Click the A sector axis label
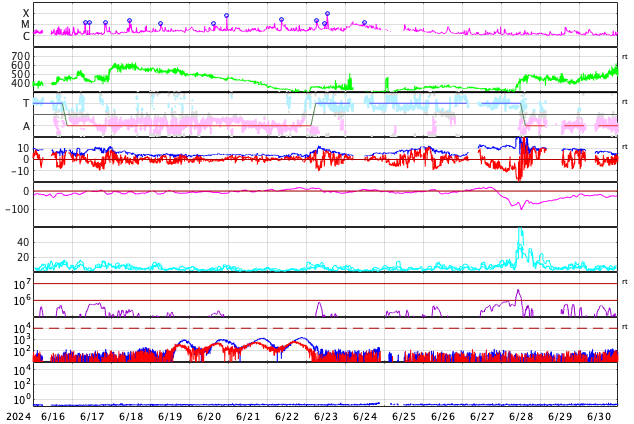 click(26, 127)
